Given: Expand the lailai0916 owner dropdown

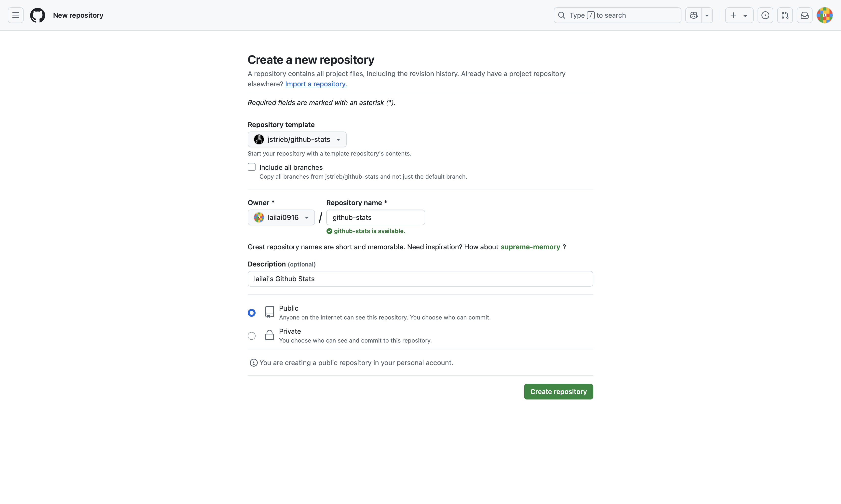Looking at the screenshot, I should tap(281, 217).
